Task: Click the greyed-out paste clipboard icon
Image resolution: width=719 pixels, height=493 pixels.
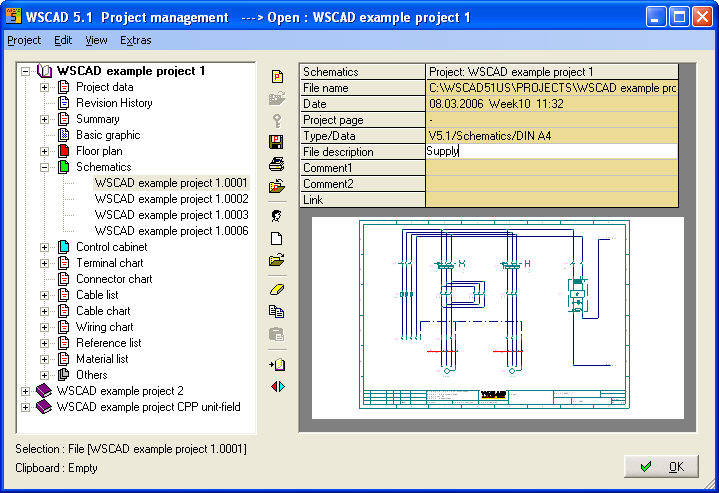Action: (277, 334)
